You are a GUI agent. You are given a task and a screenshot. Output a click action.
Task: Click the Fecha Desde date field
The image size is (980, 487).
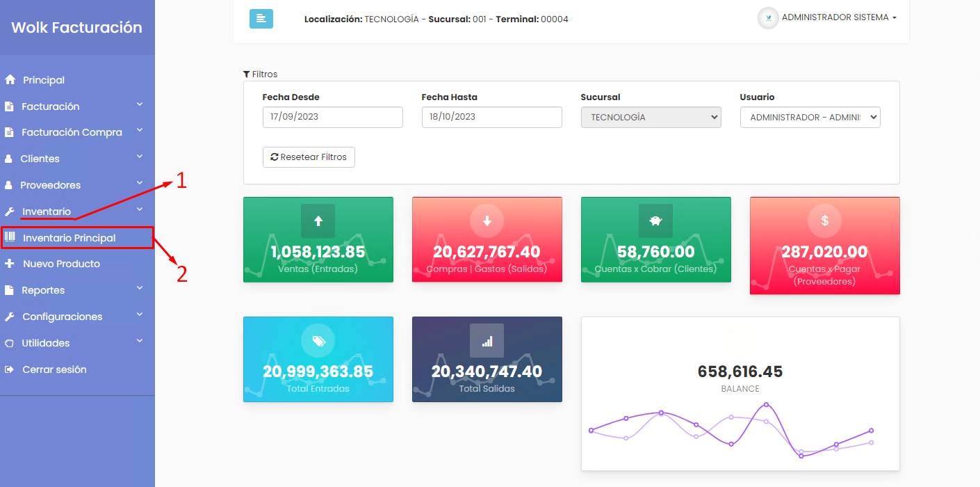click(x=333, y=117)
